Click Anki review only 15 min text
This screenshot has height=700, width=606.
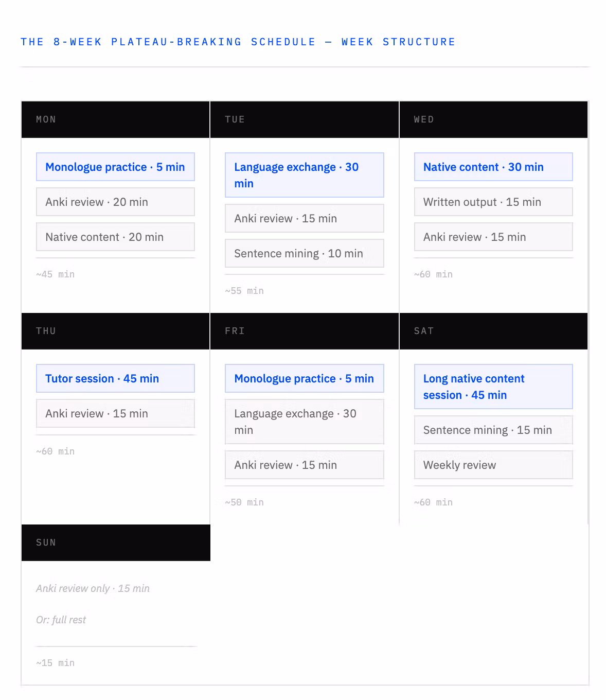click(x=93, y=588)
